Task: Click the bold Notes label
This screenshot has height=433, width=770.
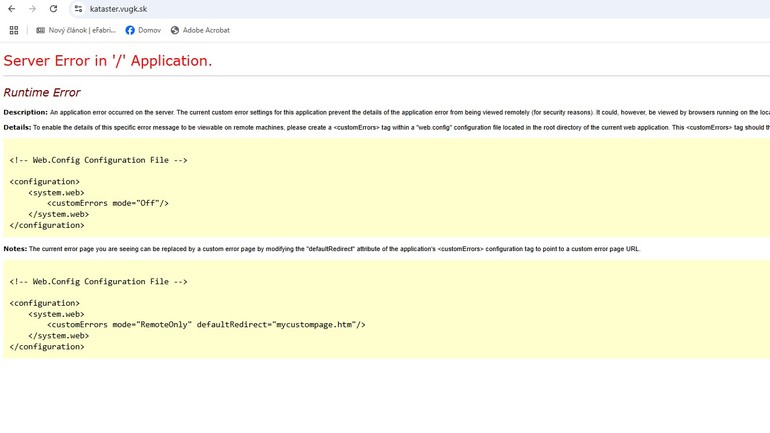Action: point(15,249)
